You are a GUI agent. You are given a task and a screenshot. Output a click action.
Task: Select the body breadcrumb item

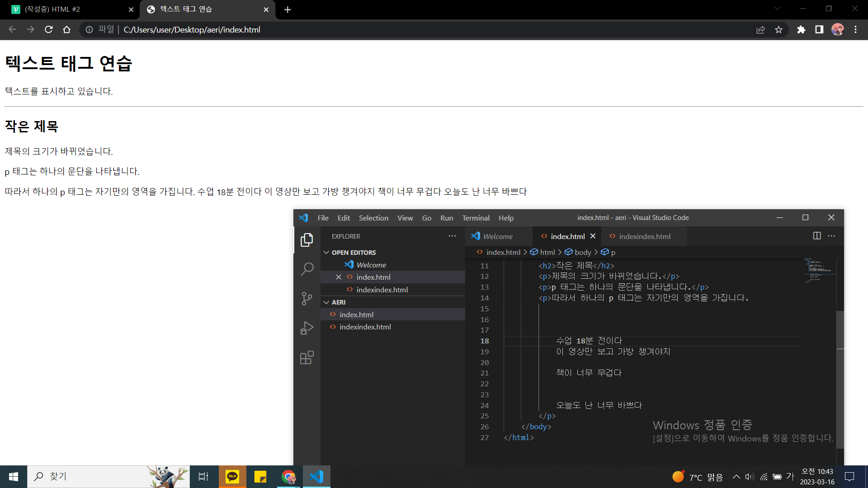tap(582, 252)
